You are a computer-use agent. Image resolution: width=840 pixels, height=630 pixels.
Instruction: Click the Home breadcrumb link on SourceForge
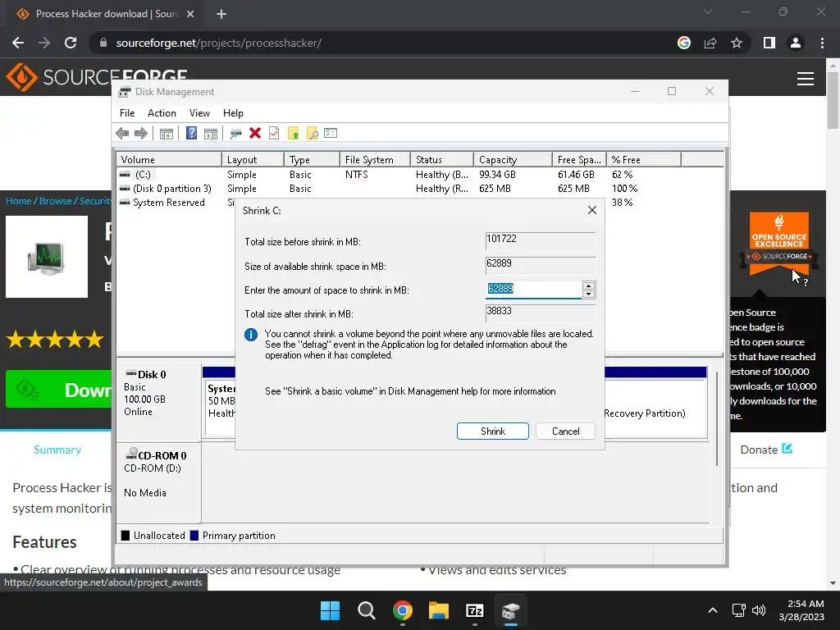(19, 201)
